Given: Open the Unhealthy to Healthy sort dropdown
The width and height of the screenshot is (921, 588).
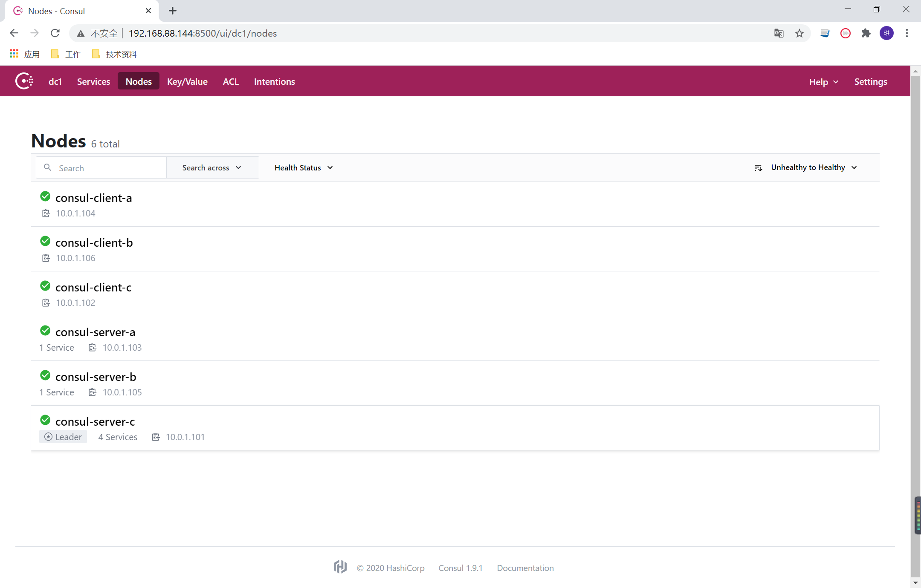Looking at the screenshot, I should (x=806, y=168).
